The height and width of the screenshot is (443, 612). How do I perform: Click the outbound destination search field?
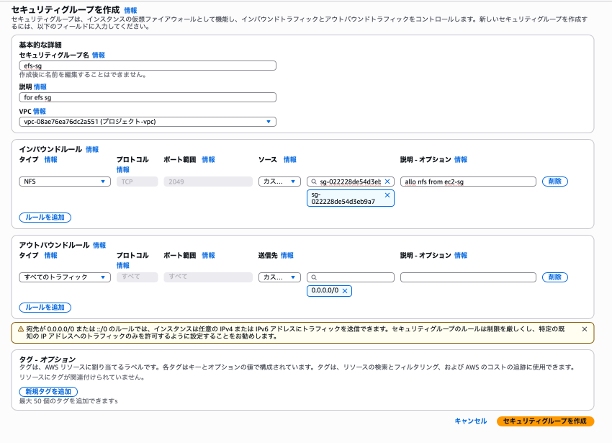350,277
